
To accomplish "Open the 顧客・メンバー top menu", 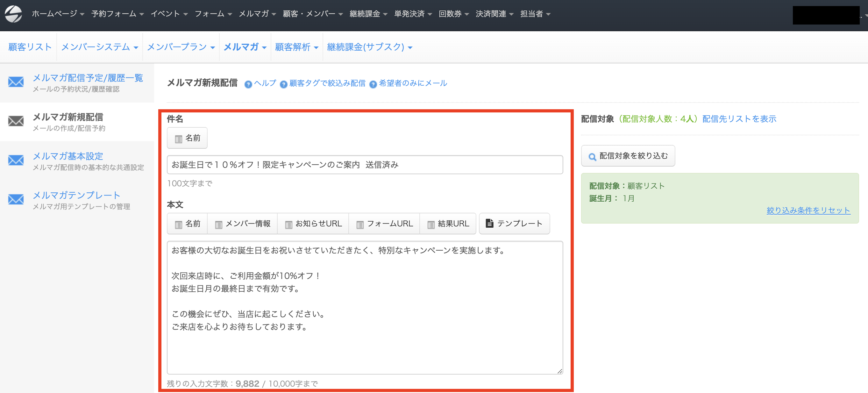I will 312,14.
